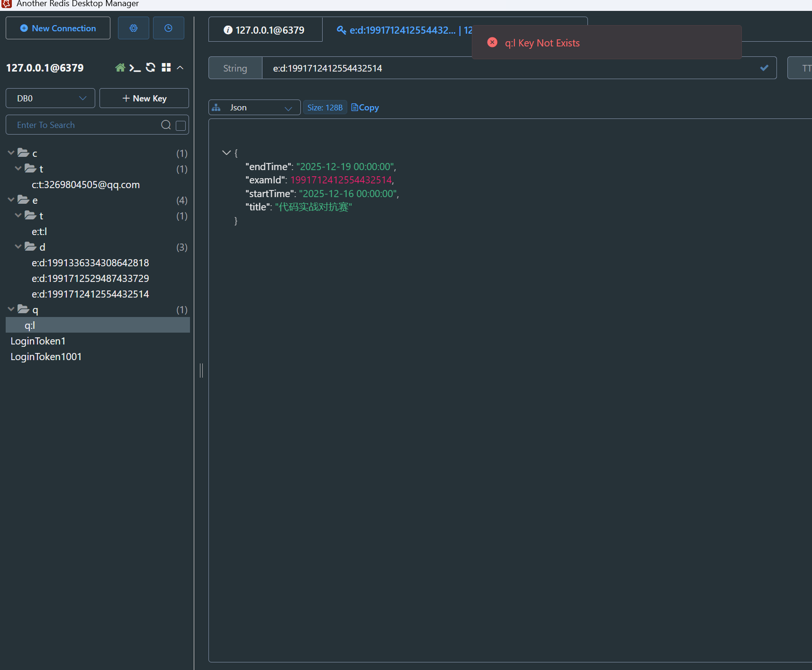Copy the key value

[x=365, y=108]
